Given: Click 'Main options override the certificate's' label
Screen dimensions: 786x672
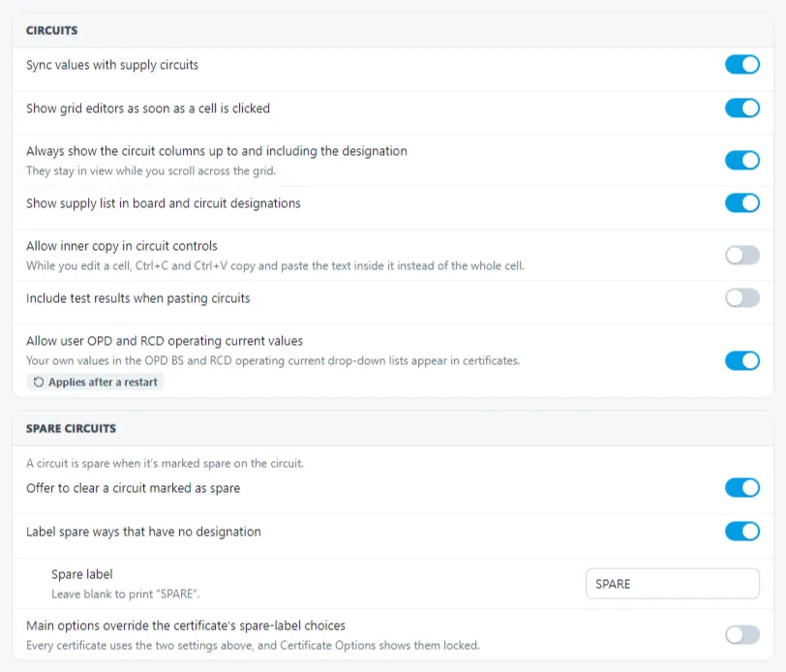Looking at the screenshot, I should [x=186, y=626].
